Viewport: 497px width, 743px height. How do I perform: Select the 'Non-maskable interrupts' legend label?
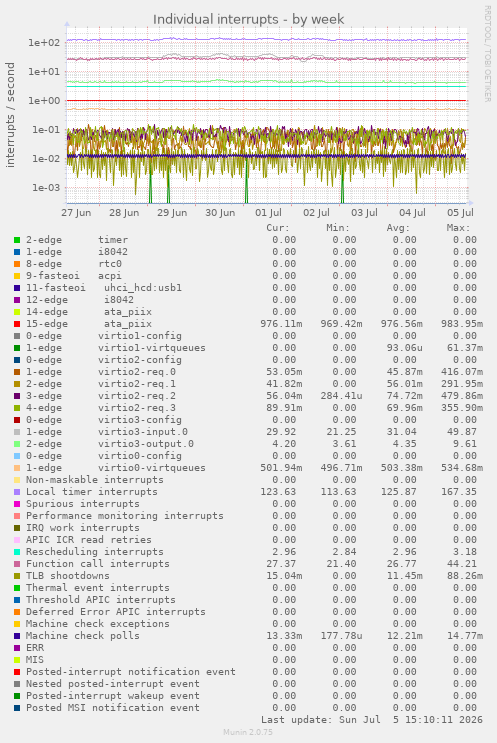pos(95,480)
